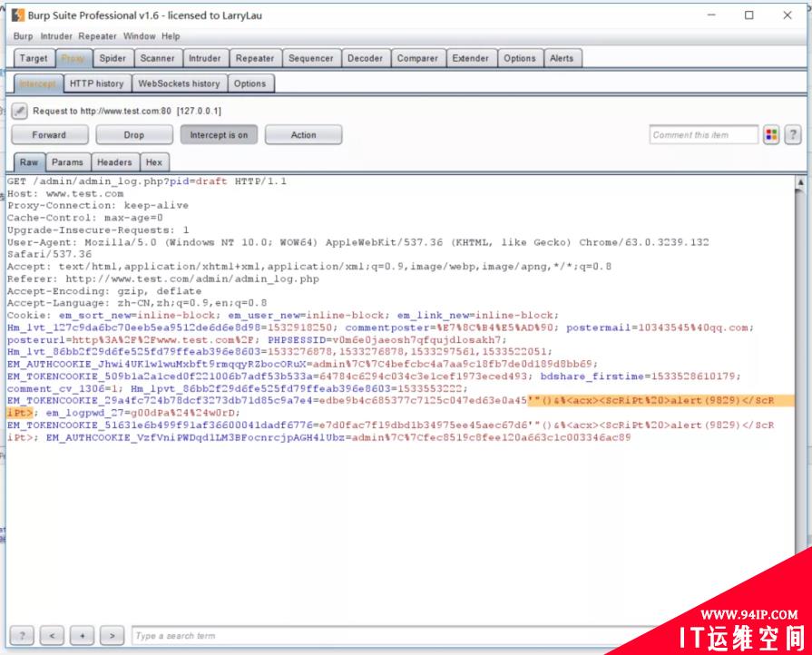Image resolution: width=812 pixels, height=655 pixels.
Task: Switch to the Decoder tab
Action: pyautogui.click(x=365, y=58)
